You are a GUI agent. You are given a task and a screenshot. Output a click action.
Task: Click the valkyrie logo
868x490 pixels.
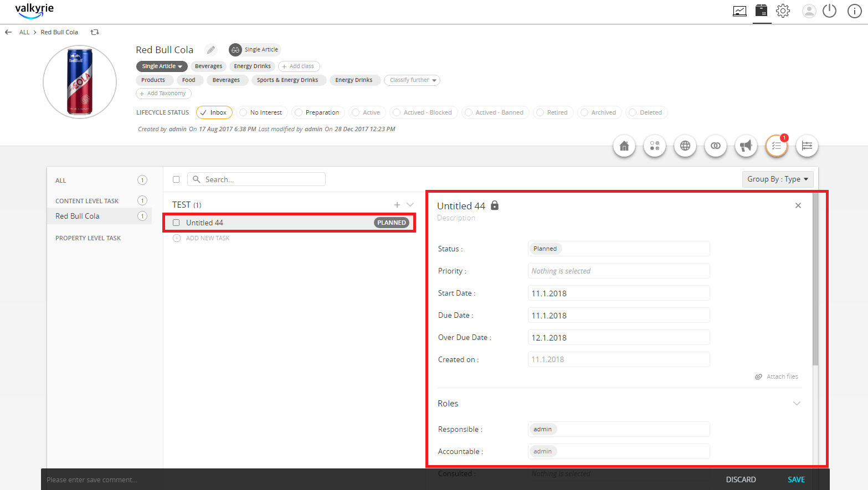pos(34,11)
